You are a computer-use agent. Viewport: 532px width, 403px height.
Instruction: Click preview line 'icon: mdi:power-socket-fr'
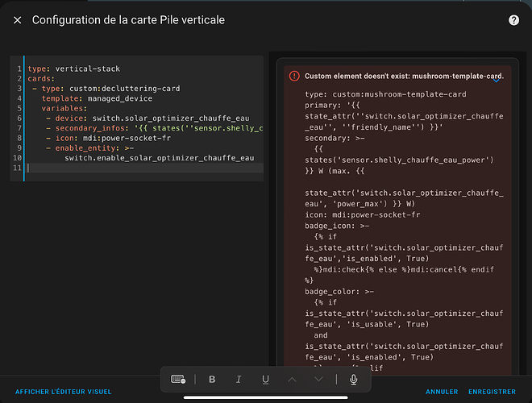pos(363,214)
